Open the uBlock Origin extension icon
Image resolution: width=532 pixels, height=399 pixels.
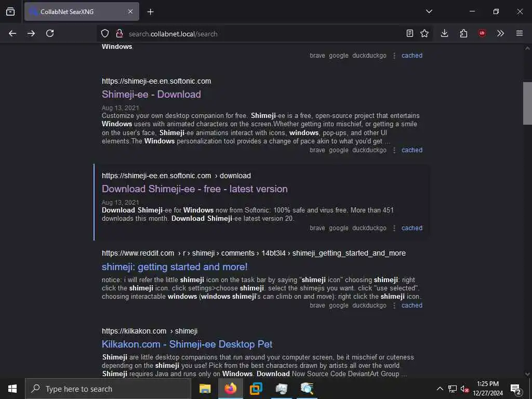coord(482,33)
